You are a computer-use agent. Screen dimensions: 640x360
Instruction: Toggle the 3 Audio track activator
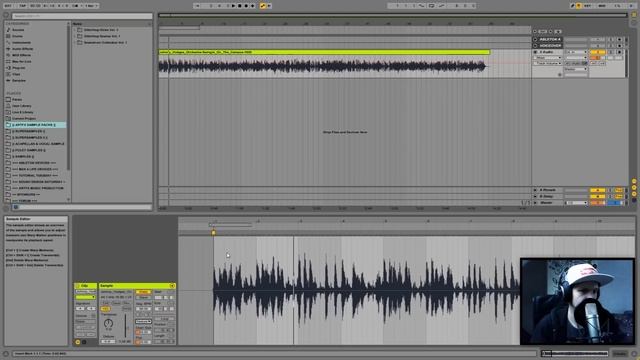[x=597, y=52]
